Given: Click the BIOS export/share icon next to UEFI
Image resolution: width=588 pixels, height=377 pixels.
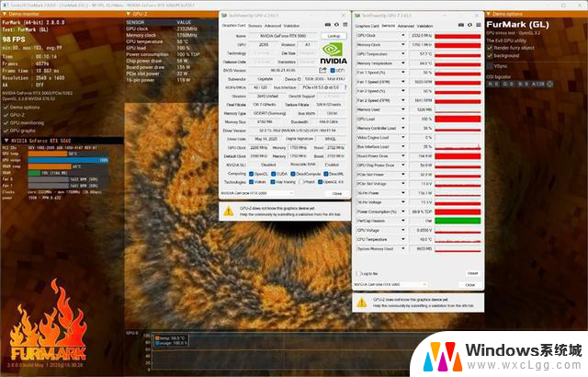Looking at the screenshot, I should pos(322,70).
